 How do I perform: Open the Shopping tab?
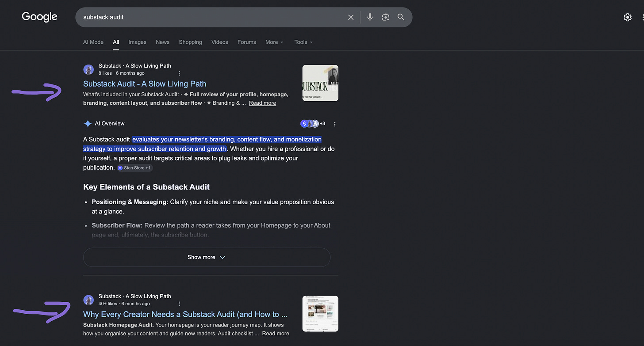pyautogui.click(x=191, y=42)
